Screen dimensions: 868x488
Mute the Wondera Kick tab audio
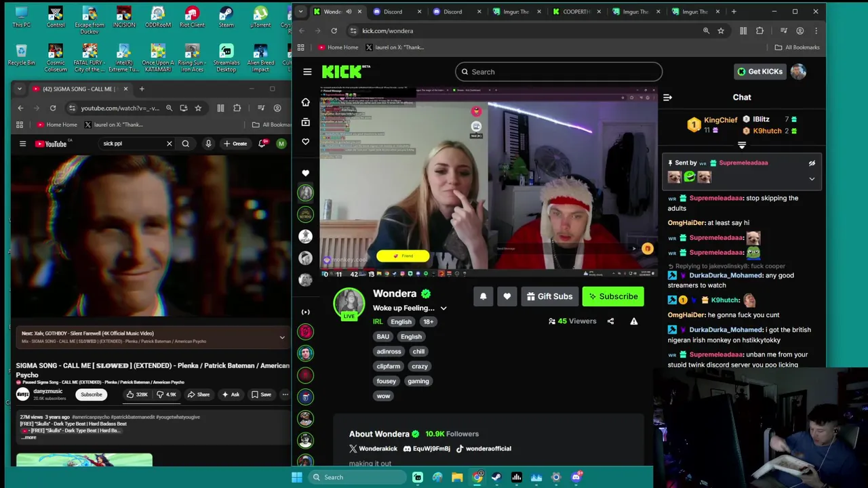click(349, 12)
